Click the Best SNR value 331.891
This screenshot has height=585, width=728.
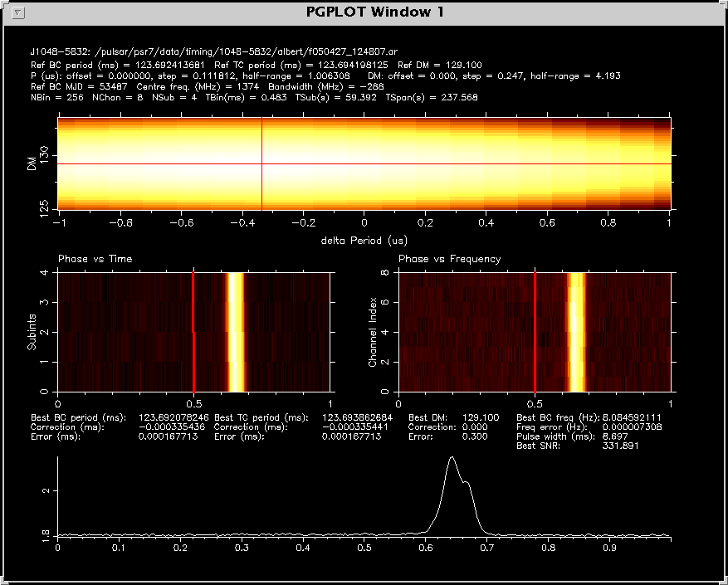click(x=620, y=446)
